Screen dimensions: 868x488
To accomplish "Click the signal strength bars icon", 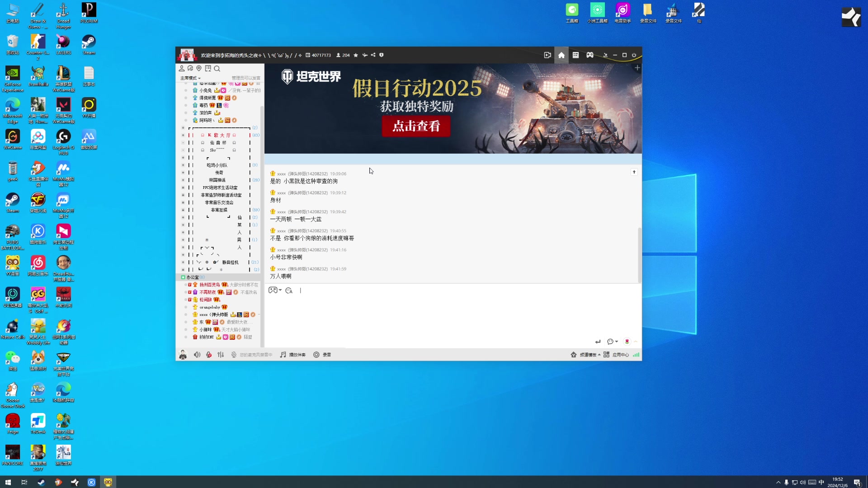I will click(x=636, y=355).
